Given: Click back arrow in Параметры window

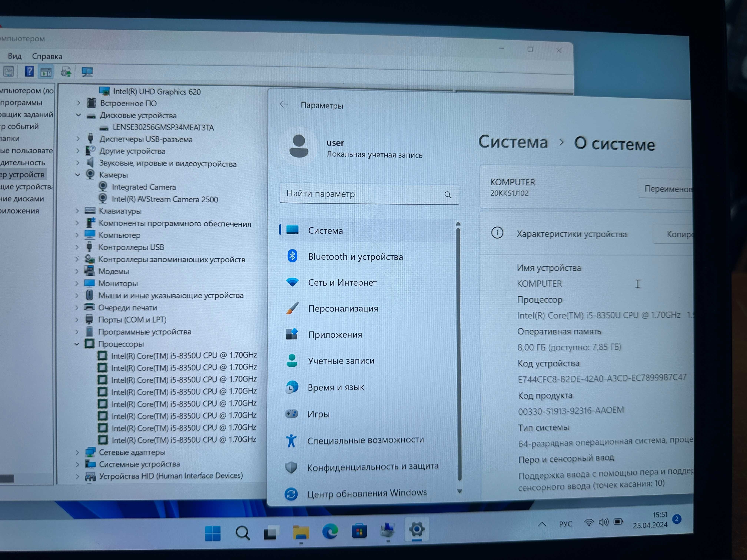Looking at the screenshot, I should (283, 105).
